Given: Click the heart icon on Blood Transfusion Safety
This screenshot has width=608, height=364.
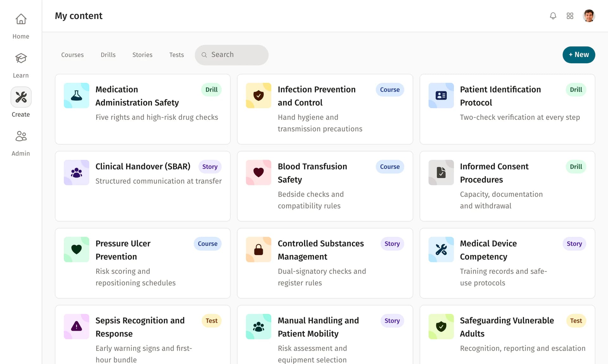Looking at the screenshot, I should 258,173.
